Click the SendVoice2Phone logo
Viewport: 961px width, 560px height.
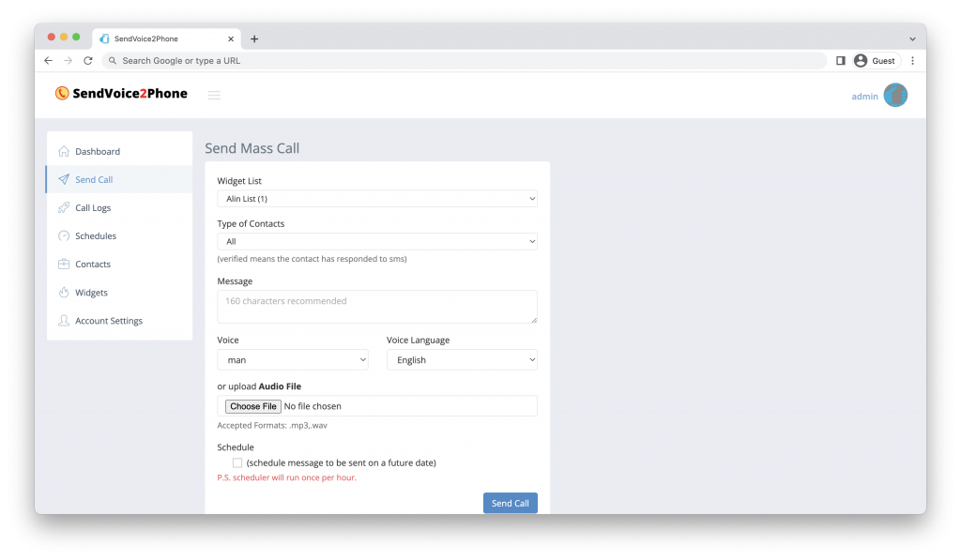121,93
